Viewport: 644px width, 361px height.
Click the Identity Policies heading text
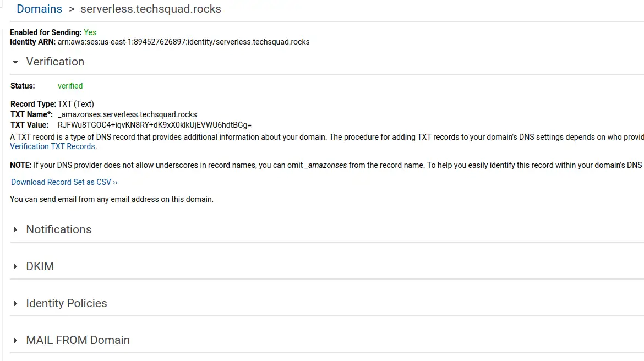[67, 304]
